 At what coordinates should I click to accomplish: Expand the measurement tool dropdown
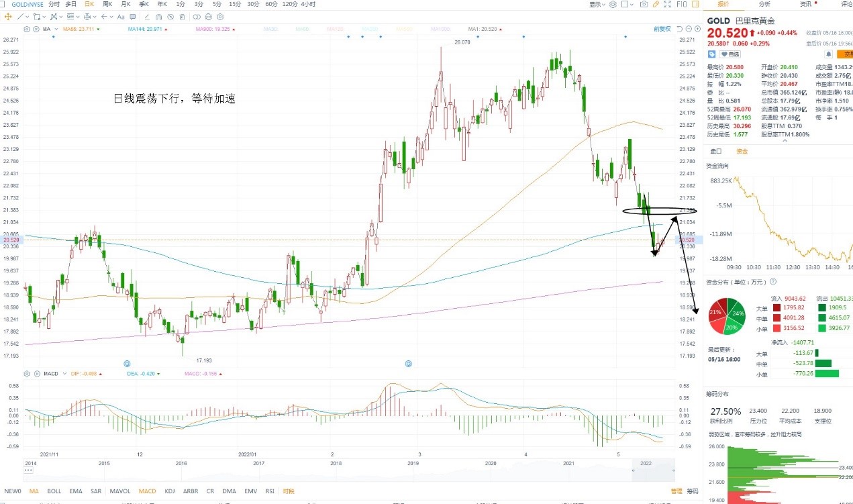(x=95, y=17)
